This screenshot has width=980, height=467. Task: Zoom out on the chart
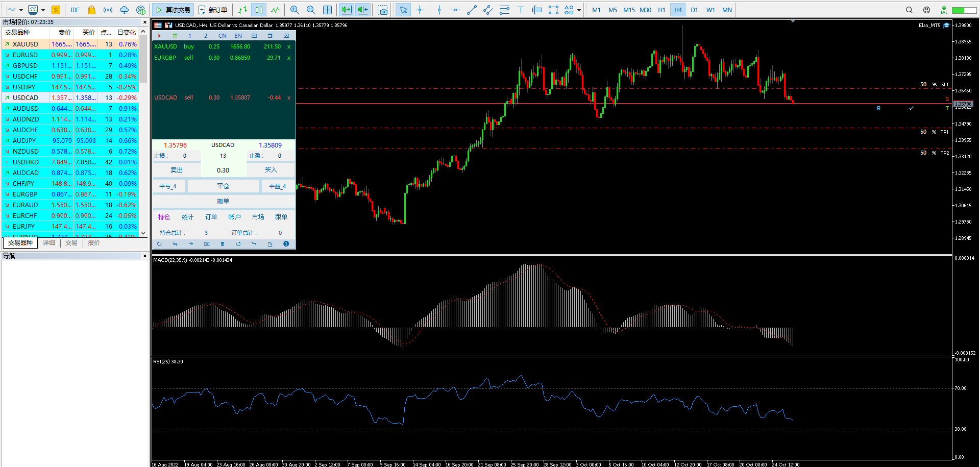(x=311, y=10)
